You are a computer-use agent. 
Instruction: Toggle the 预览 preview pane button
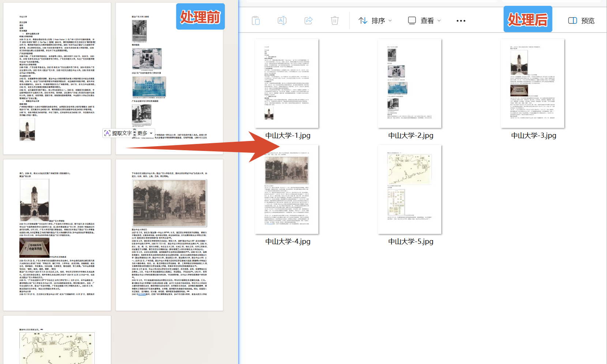pyautogui.click(x=581, y=20)
